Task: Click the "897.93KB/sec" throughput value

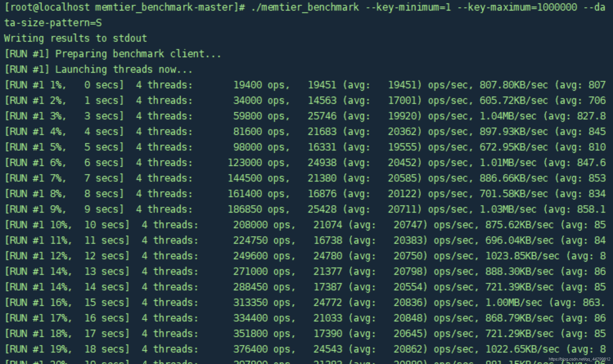Action: (x=514, y=132)
